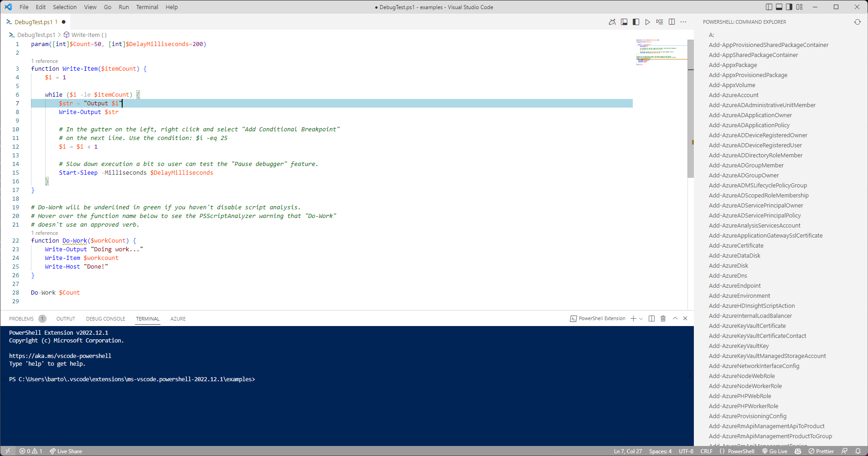Click the code minimap preview
The width and height of the screenshot is (868, 456).
click(661, 52)
